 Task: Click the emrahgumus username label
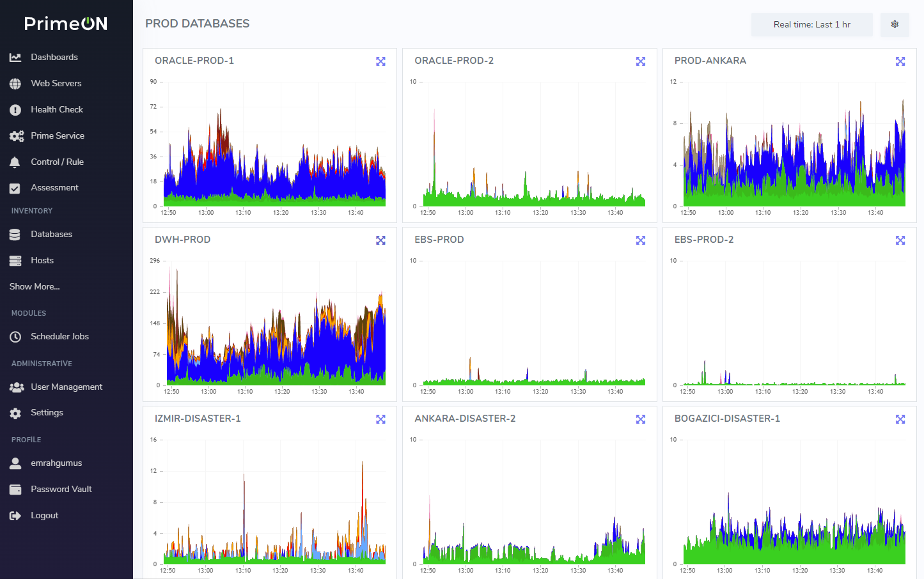tap(56, 463)
